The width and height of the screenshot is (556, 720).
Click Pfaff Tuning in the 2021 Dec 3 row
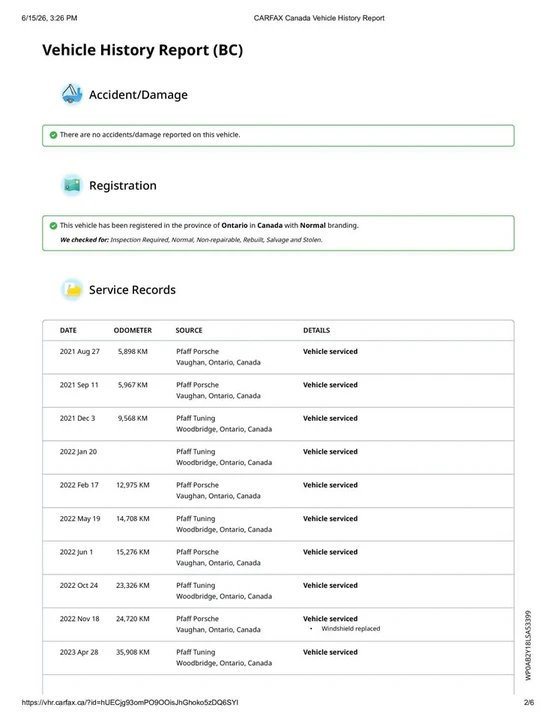click(196, 418)
